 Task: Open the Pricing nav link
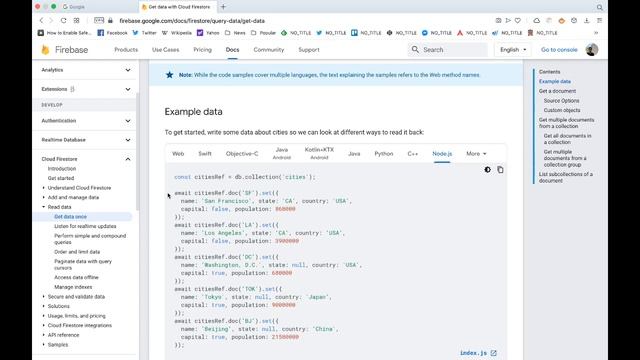pos(202,50)
